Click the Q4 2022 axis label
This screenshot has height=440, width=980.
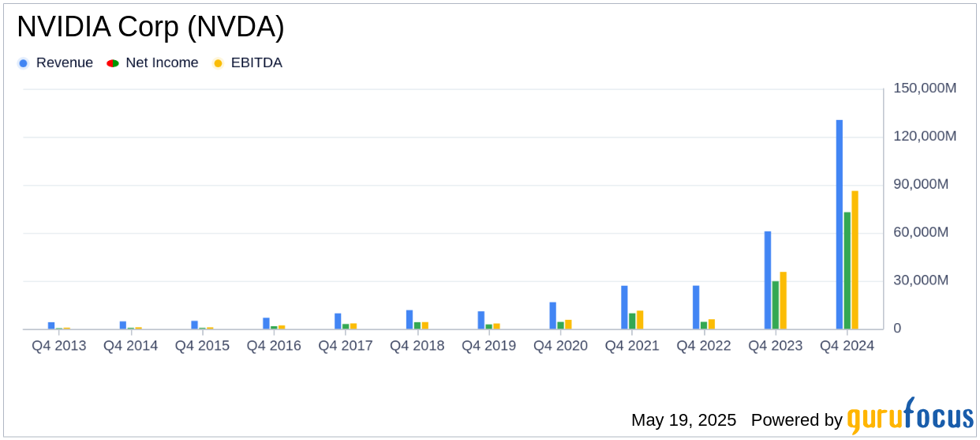click(x=704, y=346)
